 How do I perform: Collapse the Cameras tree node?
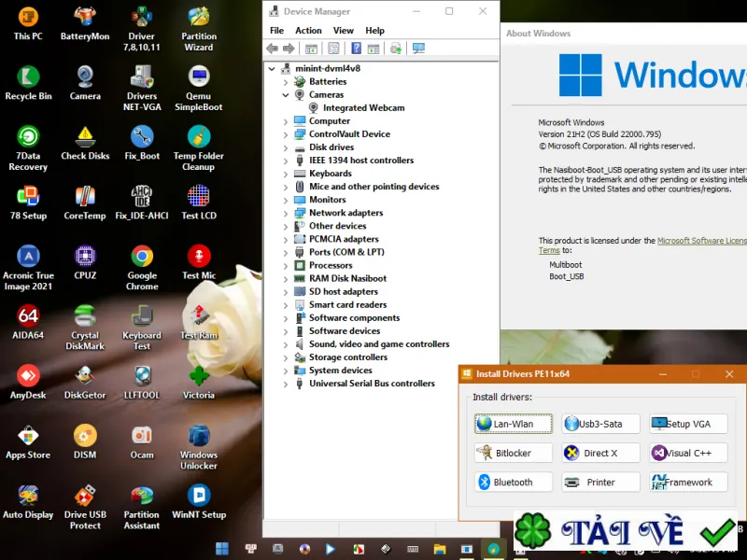click(x=286, y=95)
